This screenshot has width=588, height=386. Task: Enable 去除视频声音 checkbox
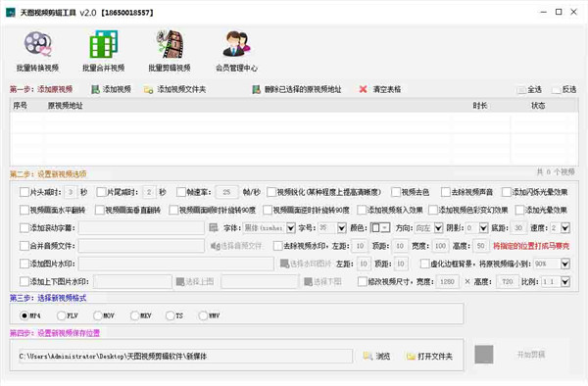(x=446, y=192)
